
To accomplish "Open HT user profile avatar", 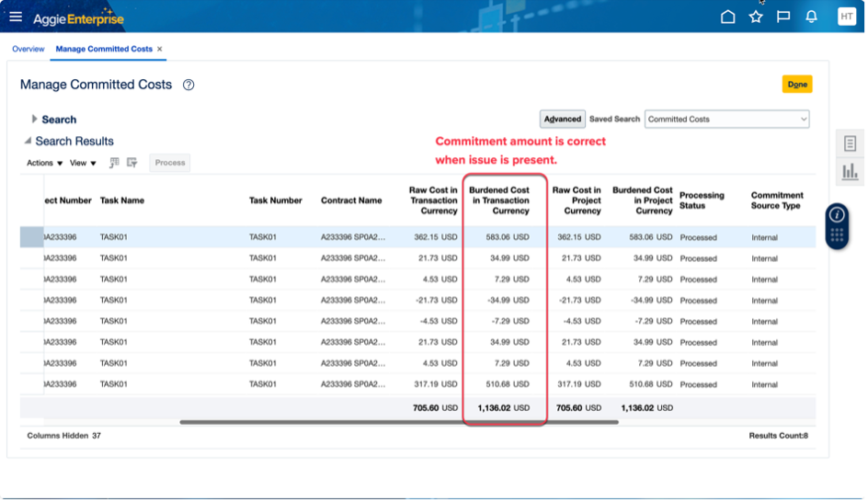I will pos(846,17).
